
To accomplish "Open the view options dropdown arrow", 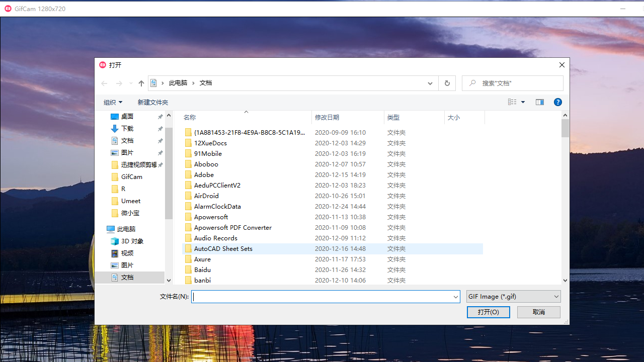I will coord(523,102).
